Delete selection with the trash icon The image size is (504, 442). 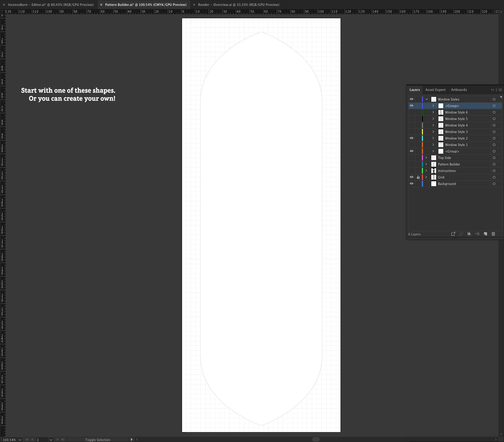click(x=493, y=234)
